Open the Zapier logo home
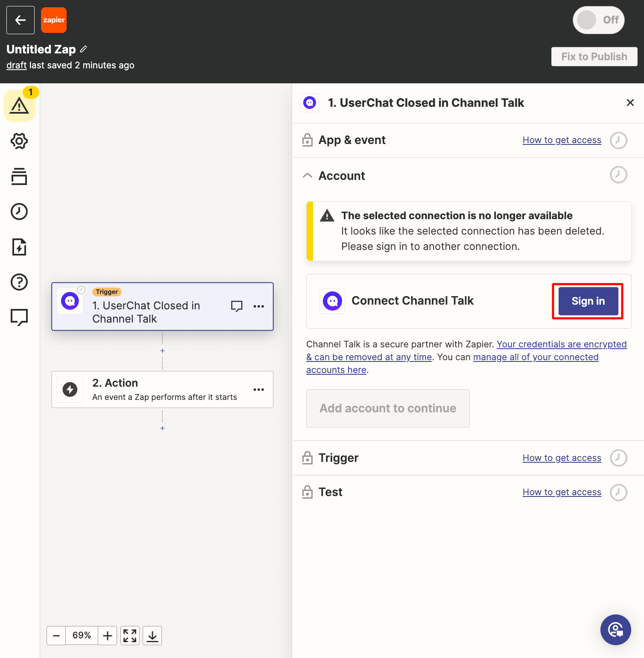The width and height of the screenshot is (644, 658). click(54, 20)
